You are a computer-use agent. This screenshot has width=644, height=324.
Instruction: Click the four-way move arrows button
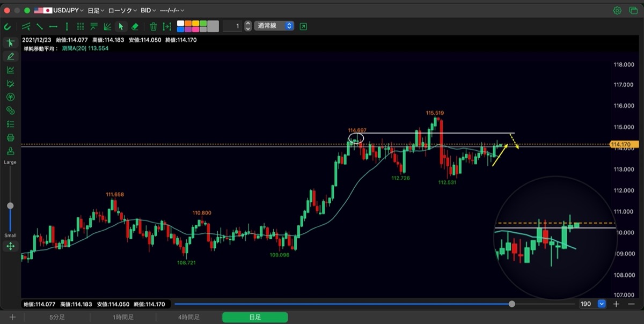tap(10, 246)
